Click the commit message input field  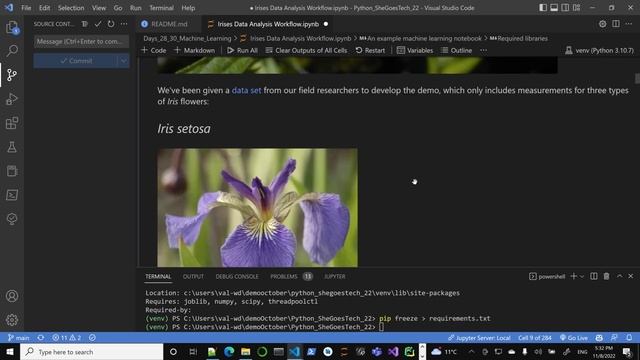[x=82, y=41]
